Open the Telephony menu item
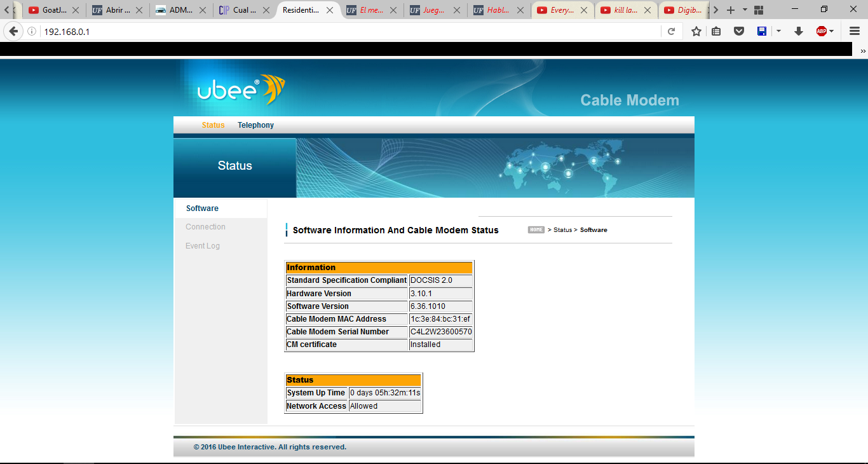Screen dimensions: 868x464 point(255,125)
